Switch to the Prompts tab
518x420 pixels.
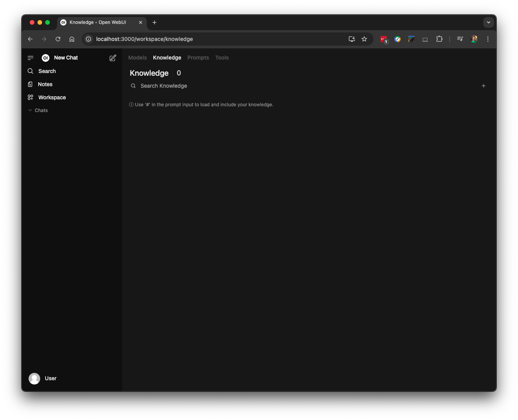pyautogui.click(x=198, y=58)
